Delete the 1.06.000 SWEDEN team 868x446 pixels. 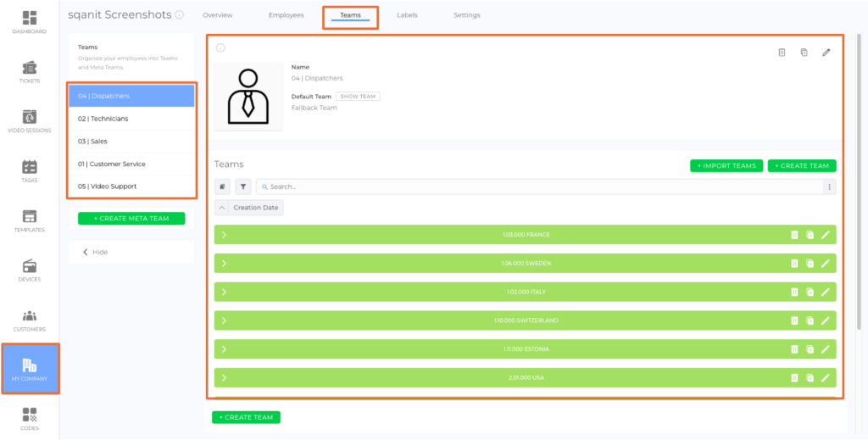click(794, 264)
